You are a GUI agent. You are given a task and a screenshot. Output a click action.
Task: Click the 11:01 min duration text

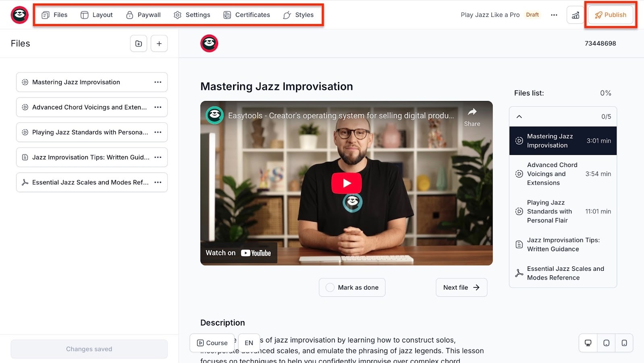(598, 211)
